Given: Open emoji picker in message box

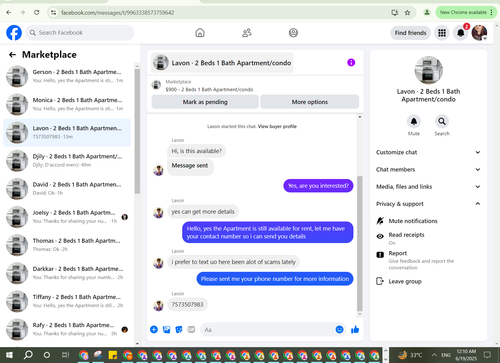Looking at the screenshot, I should coord(339,330).
